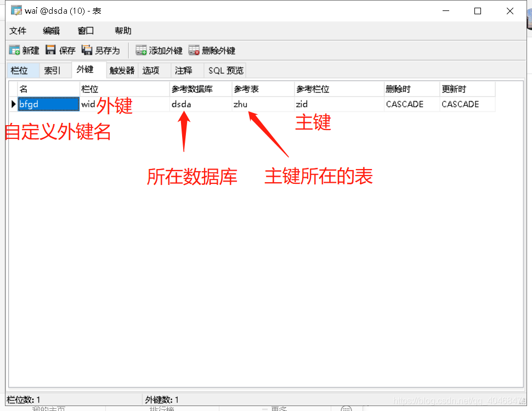Screen dimensions: 532x411
Task: Open the 窗口 menu
Action: (86, 31)
